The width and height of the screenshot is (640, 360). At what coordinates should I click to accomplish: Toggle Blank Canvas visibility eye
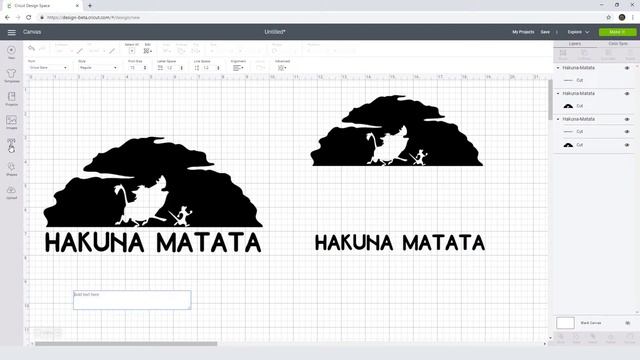click(628, 323)
